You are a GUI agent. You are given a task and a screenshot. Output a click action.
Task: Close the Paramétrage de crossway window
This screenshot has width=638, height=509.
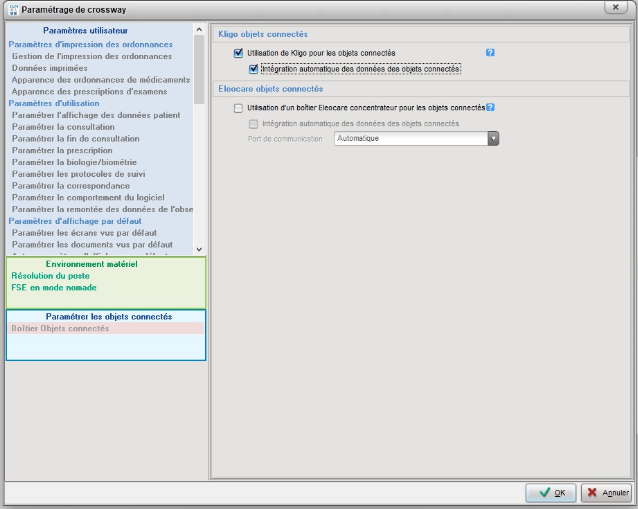[x=618, y=7]
